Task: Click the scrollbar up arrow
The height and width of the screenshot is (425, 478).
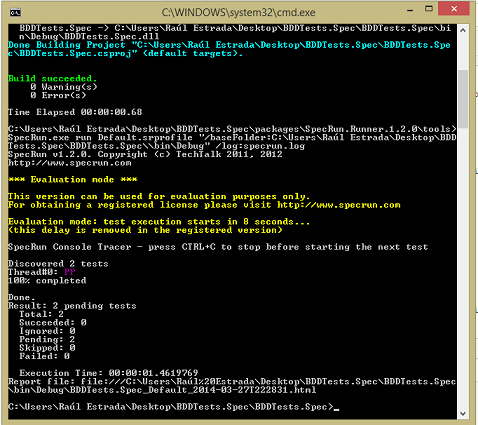Action: (462, 30)
